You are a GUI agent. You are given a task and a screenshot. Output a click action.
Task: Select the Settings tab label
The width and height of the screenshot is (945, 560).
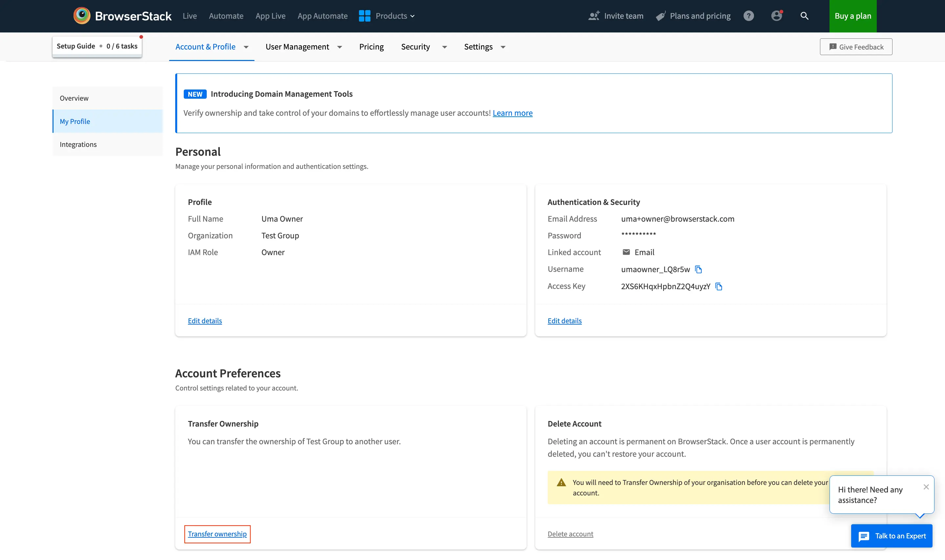[x=478, y=47]
